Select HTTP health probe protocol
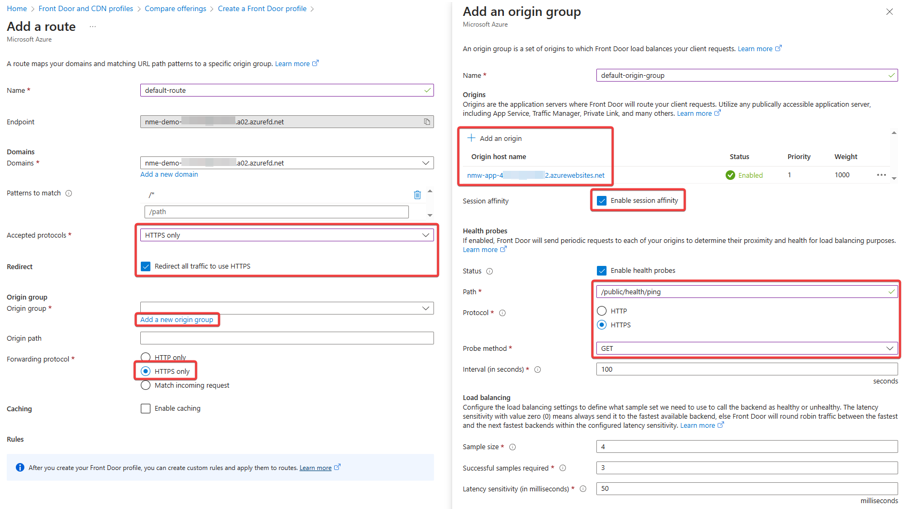This screenshot has width=916, height=509. point(602,311)
